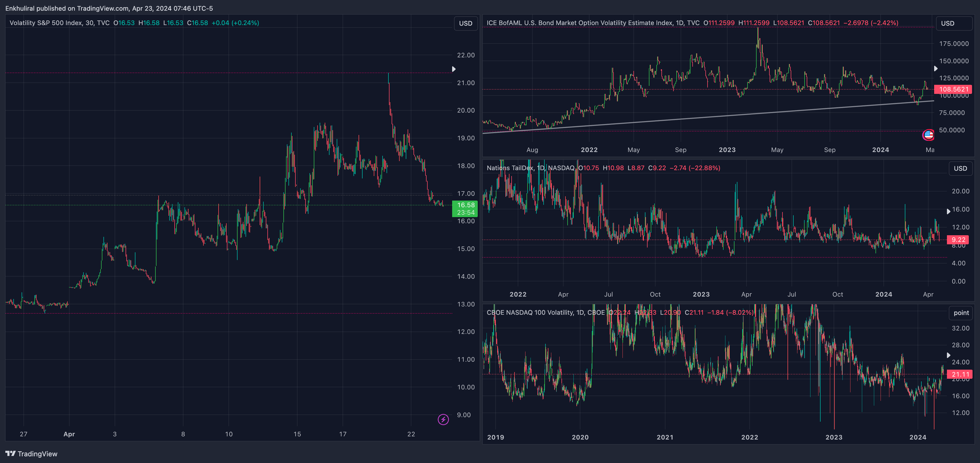Click the Volatility S&P 500 Index title
The image size is (980, 463).
[46, 23]
